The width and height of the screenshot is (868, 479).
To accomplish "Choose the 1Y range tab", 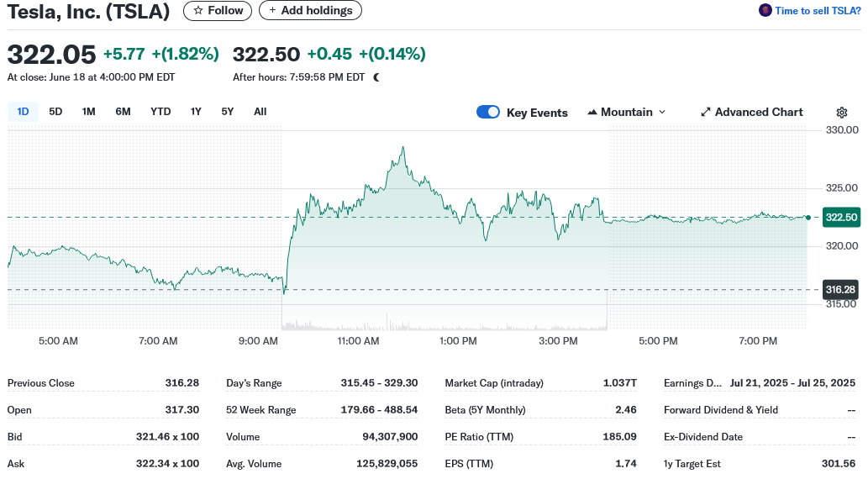I will [x=196, y=111].
